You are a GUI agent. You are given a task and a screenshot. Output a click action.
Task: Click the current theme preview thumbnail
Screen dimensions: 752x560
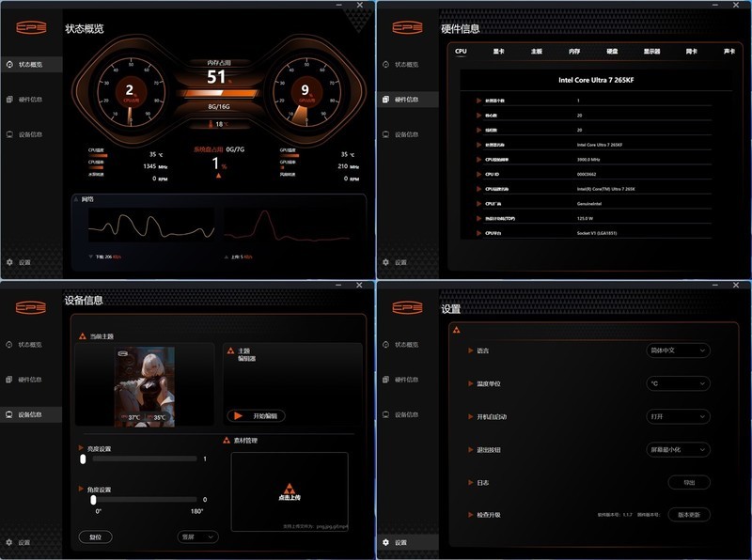[x=145, y=386]
